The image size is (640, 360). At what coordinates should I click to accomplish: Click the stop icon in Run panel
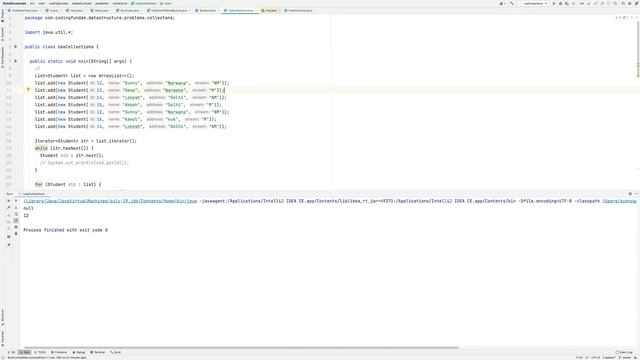tap(9, 215)
